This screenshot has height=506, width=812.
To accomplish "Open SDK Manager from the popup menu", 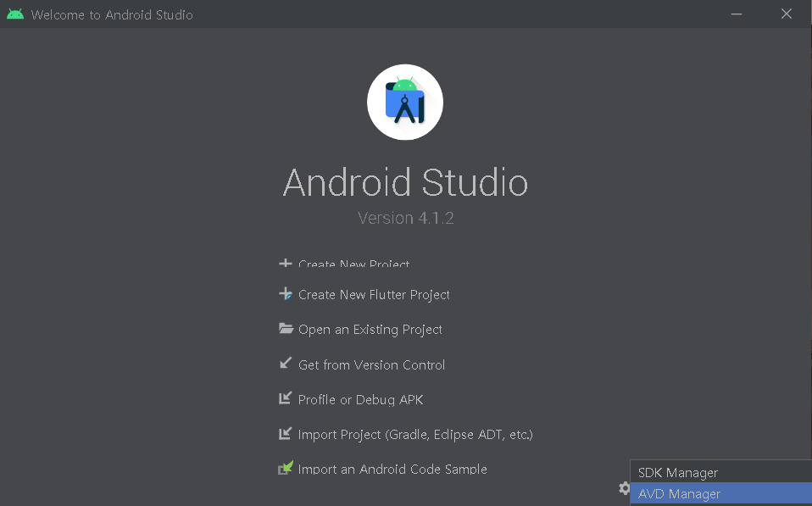I will pos(720,472).
